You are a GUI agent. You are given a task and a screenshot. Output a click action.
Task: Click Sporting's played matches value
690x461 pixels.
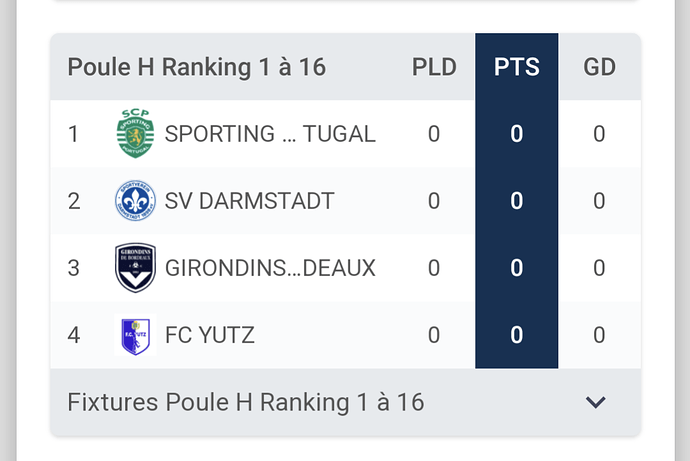(434, 134)
